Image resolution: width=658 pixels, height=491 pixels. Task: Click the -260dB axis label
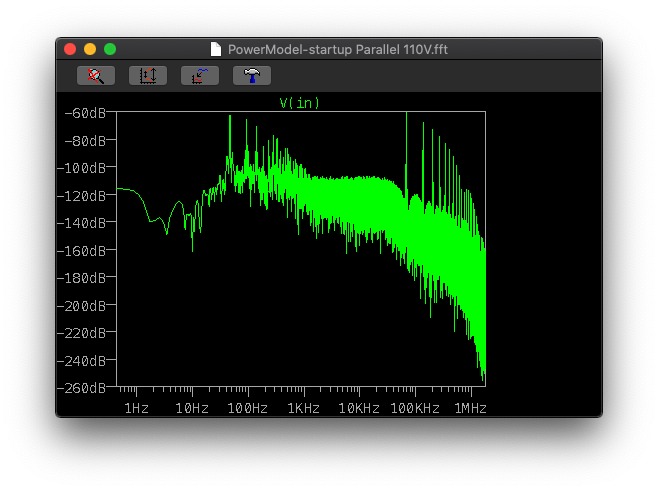point(82,388)
